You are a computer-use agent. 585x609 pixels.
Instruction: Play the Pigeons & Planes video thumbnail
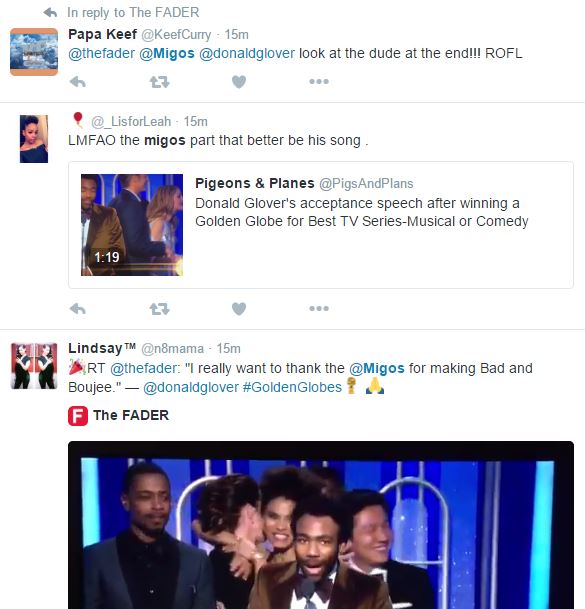coord(132,225)
